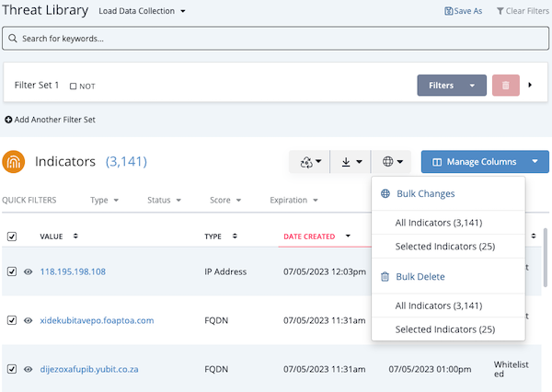Image resolution: width=552 pixels, height=392 pixels.
Task: Open the Type quick filter dropdown
Action: click(104, 200)
